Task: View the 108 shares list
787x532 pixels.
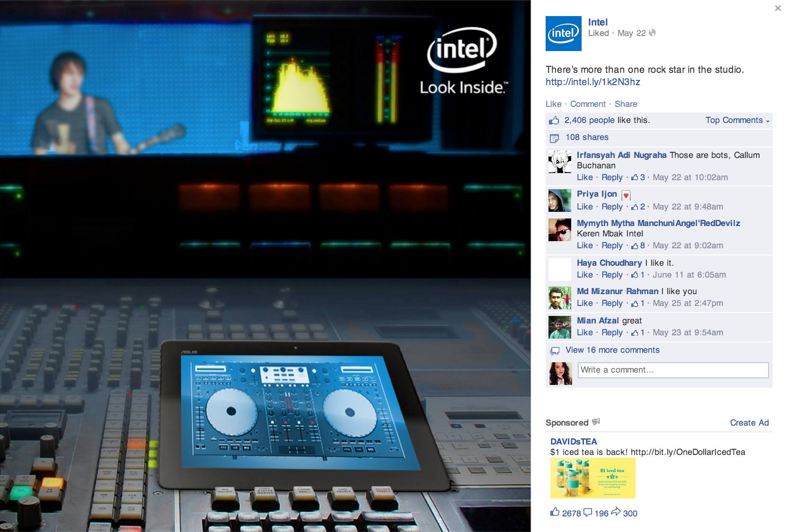Action: tap(587, 137)
